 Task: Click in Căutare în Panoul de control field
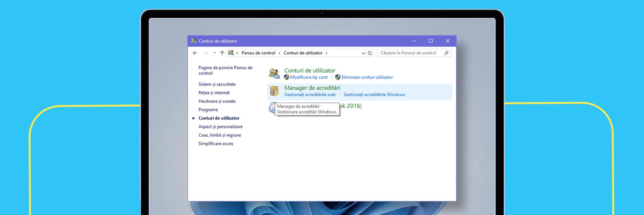point(408,53)
